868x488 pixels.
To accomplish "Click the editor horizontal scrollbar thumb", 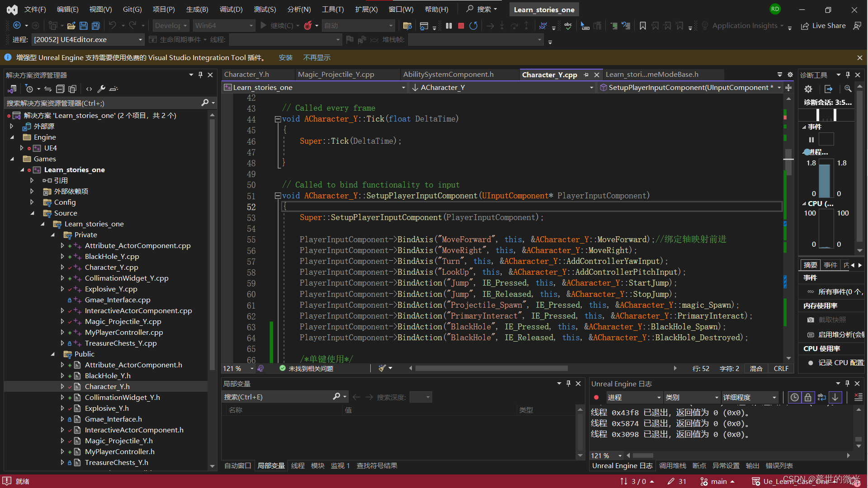I will click(x=491, y=369).
